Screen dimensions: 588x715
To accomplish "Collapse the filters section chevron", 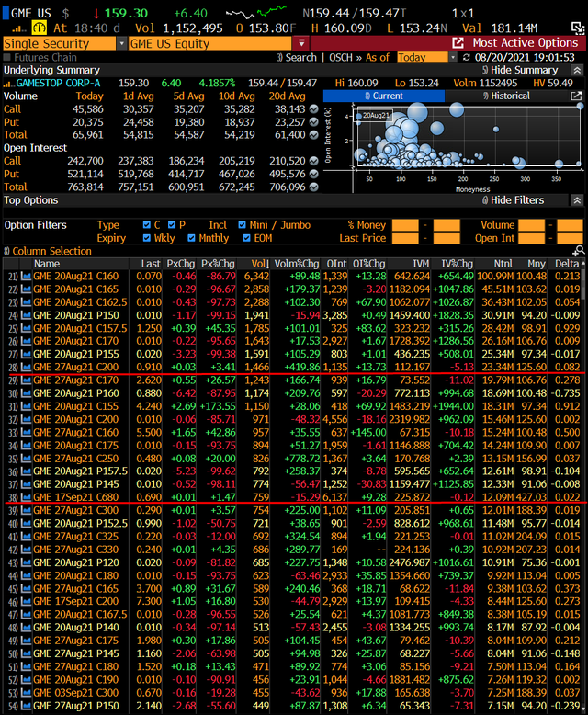I will click(x=577, y=200).
